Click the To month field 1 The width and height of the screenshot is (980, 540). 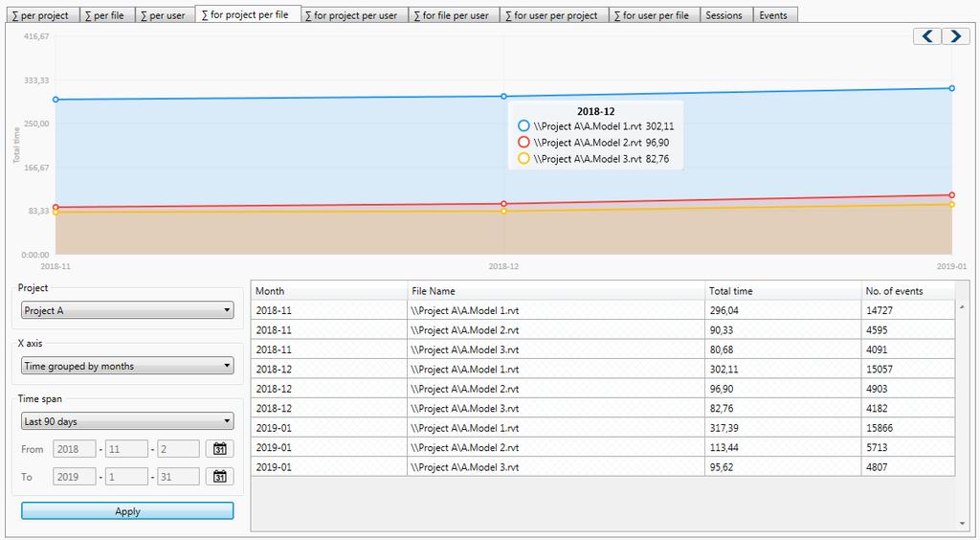(126, 476)
